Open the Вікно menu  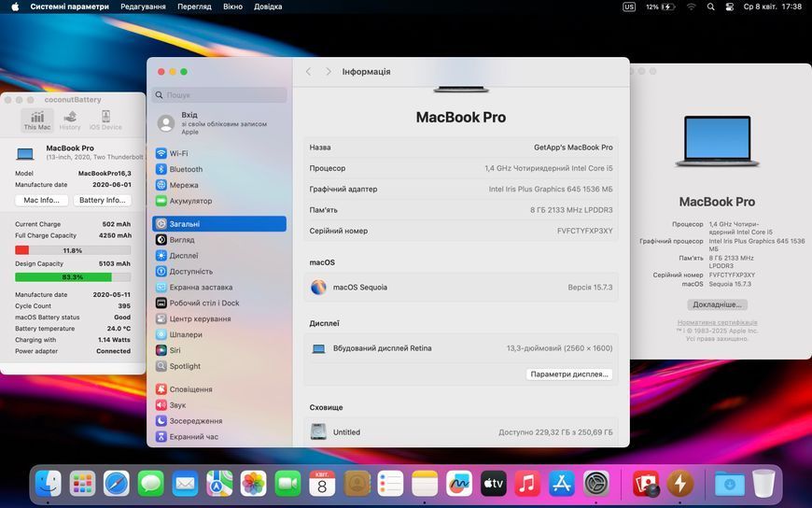(x=233, y=7)
